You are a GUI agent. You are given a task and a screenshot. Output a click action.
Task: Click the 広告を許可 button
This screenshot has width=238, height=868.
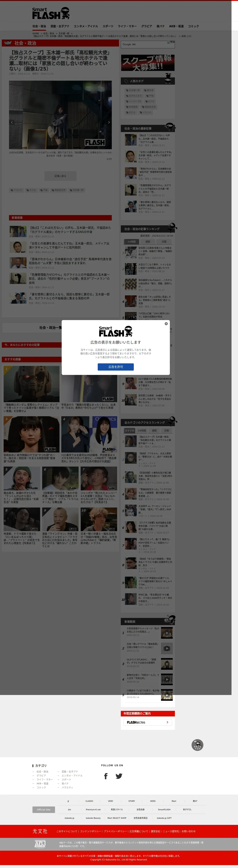point(115,367)
